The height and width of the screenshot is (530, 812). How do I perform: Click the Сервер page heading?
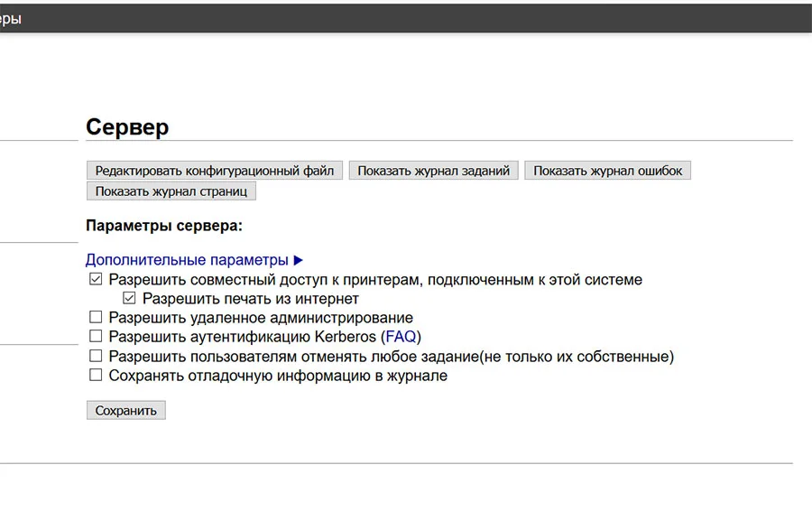pos(127,127)
